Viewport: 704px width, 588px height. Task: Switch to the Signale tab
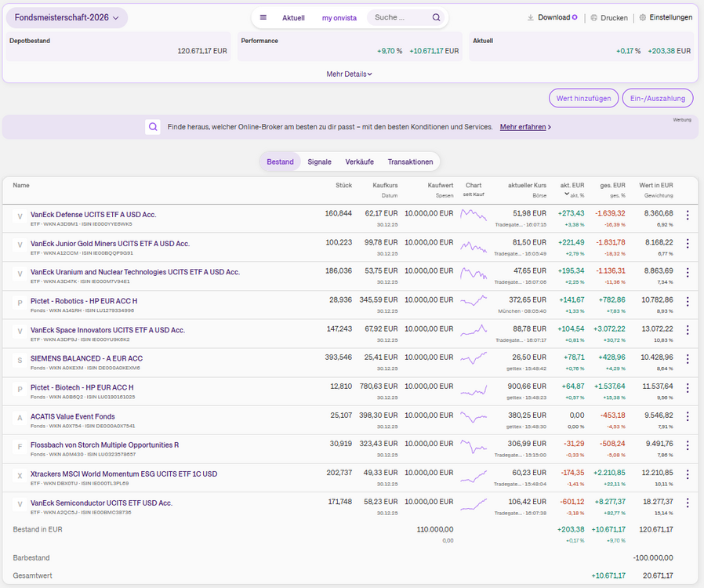pyautogui.click(x=319, y=162)
